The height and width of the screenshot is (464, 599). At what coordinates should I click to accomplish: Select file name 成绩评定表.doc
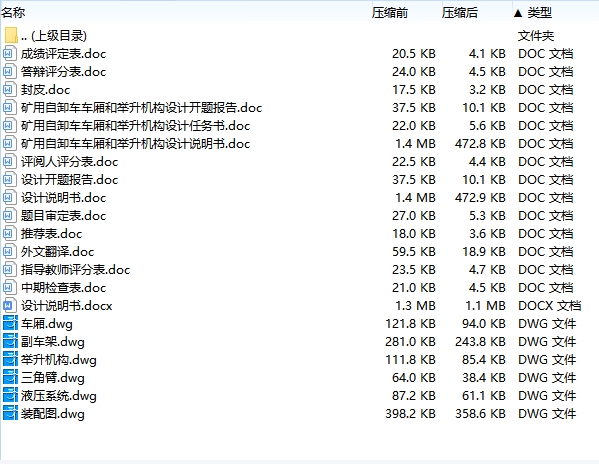tap(63, 53)
